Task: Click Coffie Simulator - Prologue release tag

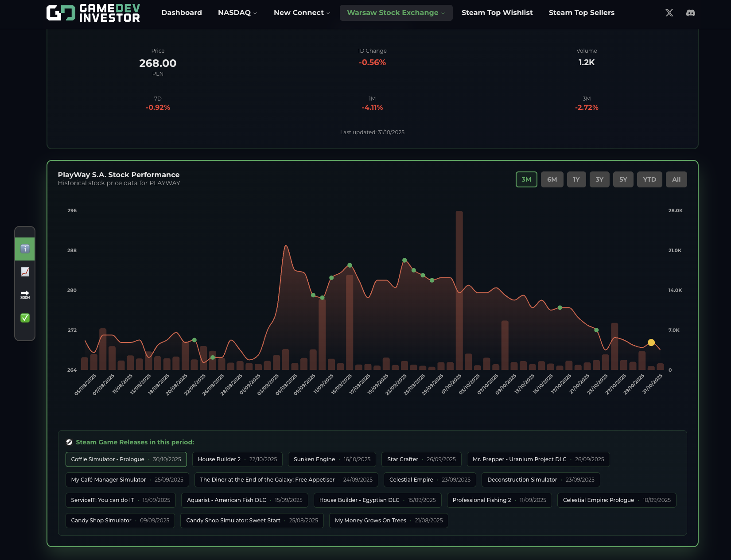Action: (x=126, y=459)
